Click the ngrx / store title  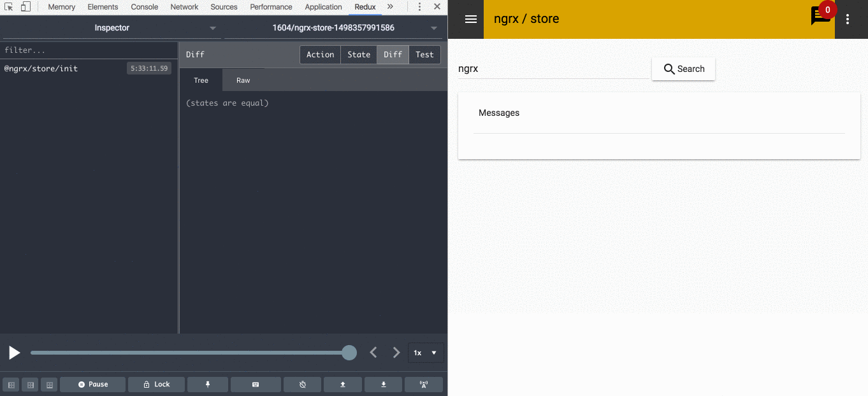526,19
